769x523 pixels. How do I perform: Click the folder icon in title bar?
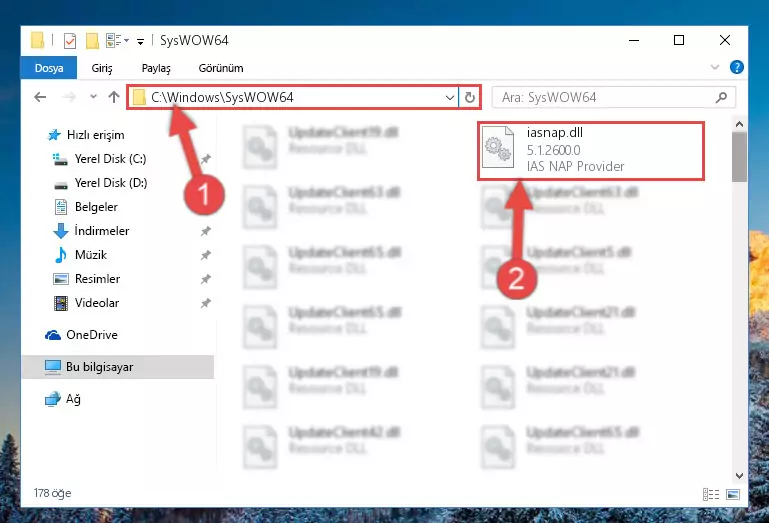coord(37,41)
